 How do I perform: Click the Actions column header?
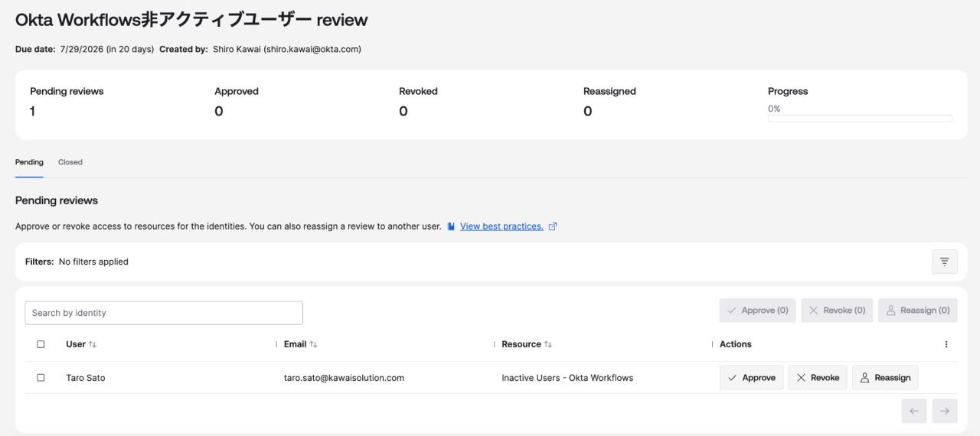point(736,344)
